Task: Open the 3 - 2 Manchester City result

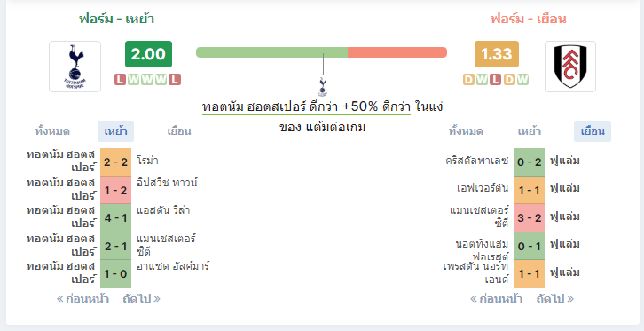Action: pyautogui.click(x=530, y=217)
